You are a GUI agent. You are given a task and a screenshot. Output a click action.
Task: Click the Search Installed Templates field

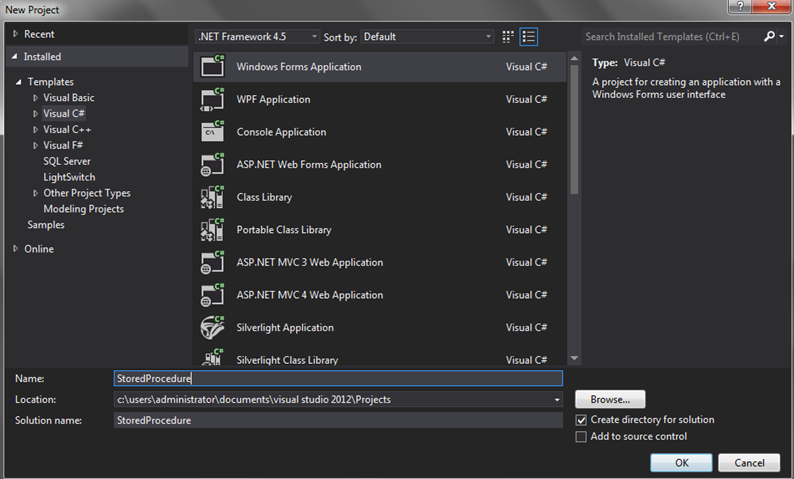(x=671, y=36)
